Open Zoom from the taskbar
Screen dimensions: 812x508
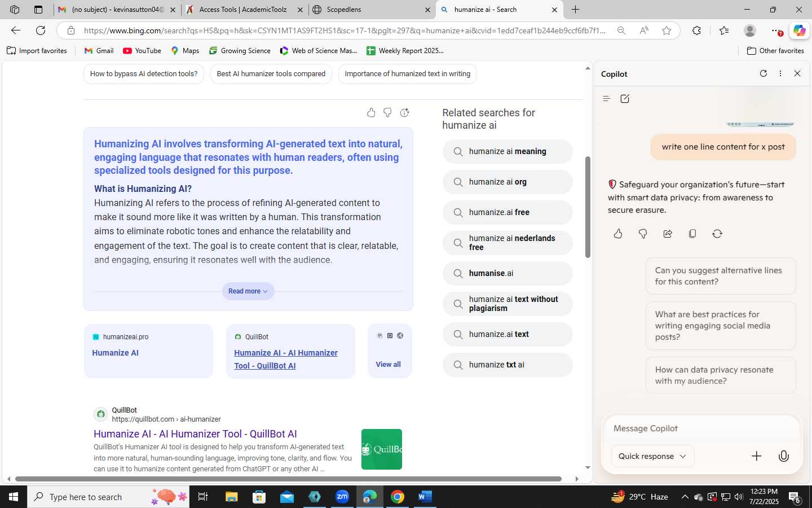point(342,497)
